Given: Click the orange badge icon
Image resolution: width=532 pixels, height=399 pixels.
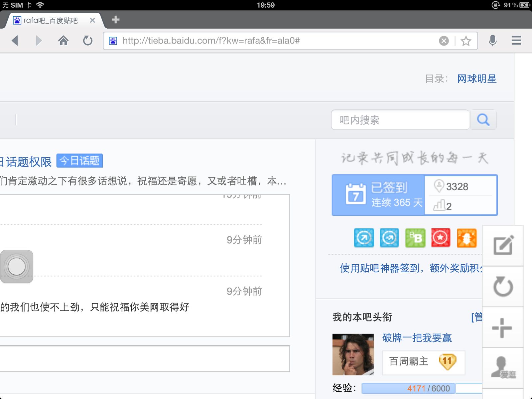Looking at the screenshot, I should [x=467, y=238].
